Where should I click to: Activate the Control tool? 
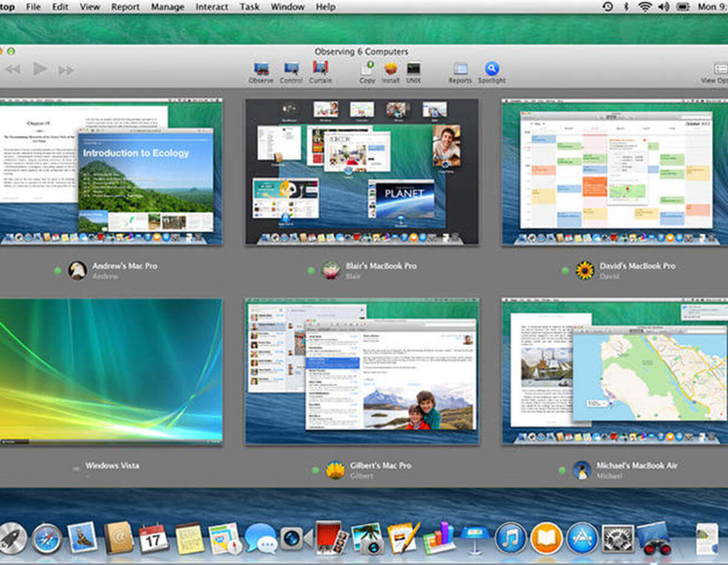(x=291, y=69)
